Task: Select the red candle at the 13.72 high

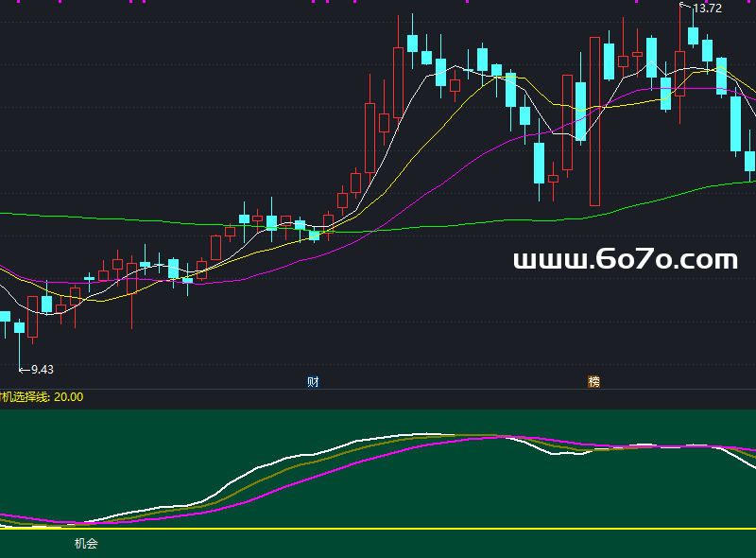Action: coord(679,74)
